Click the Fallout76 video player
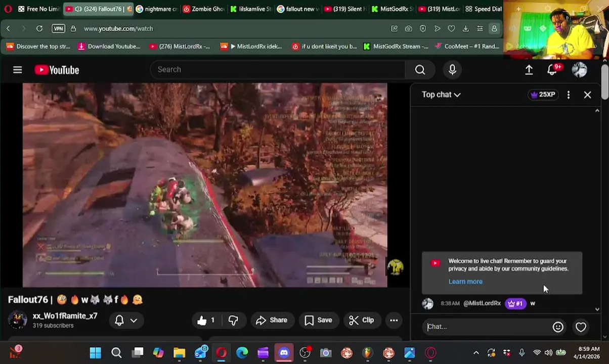 pyautogui.click(x=205, y=185)
